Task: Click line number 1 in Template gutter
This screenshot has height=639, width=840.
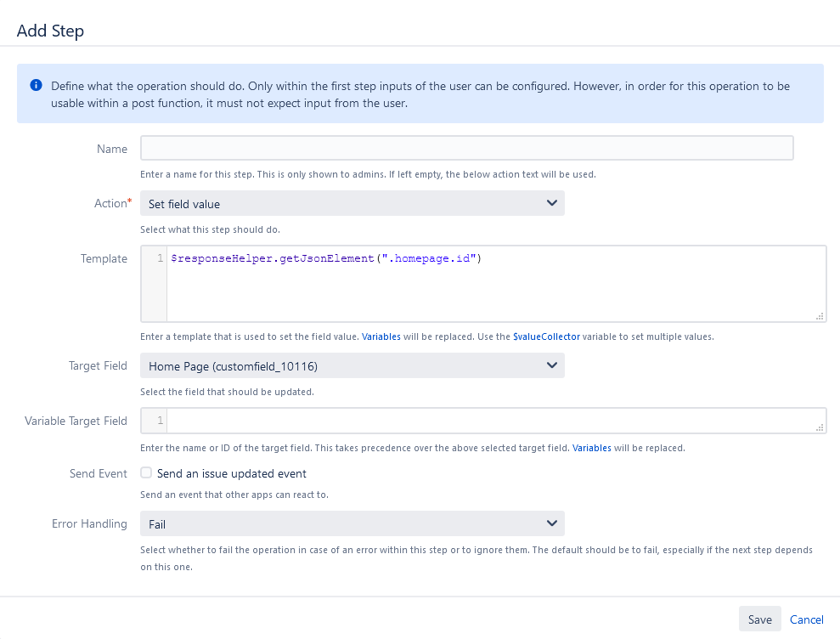Action: click(x=160, y=258)
